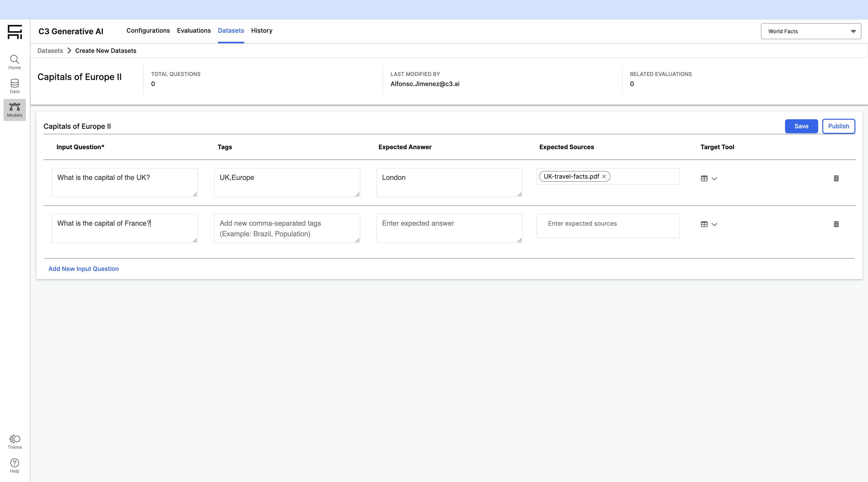Click the Save button
This screenshot has height=482, width=868.
pyautogui.click(x=801, y=126)
